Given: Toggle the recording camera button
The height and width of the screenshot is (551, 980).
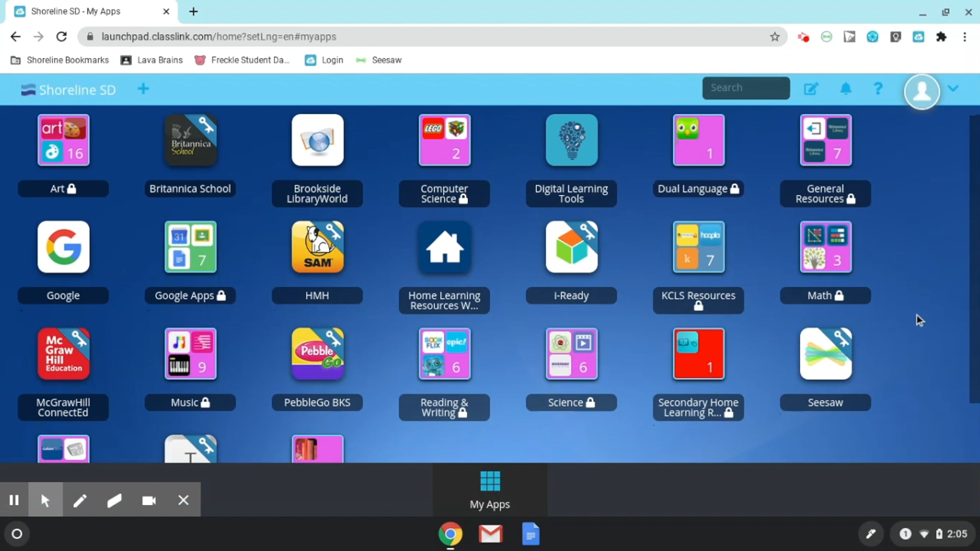Looking at the screenshot, I should coord(149,500).
